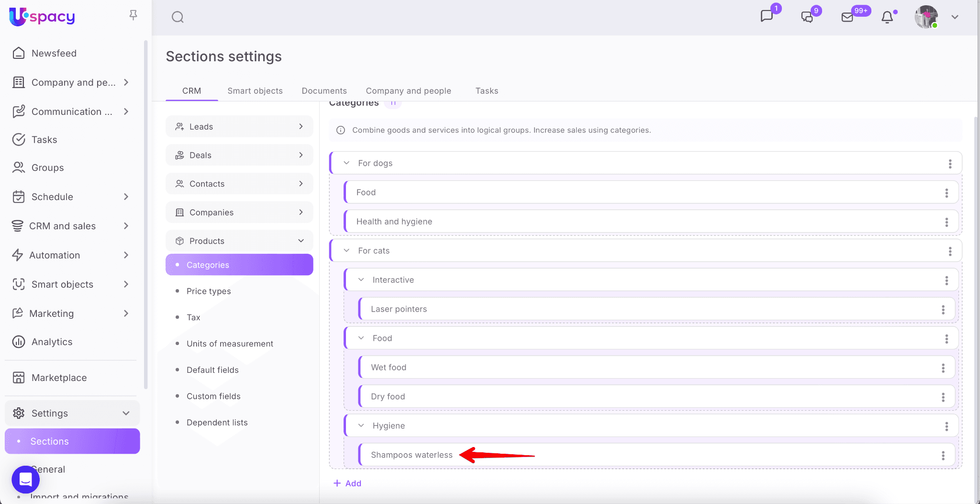Click the search magnifier icon

(178, 17)
